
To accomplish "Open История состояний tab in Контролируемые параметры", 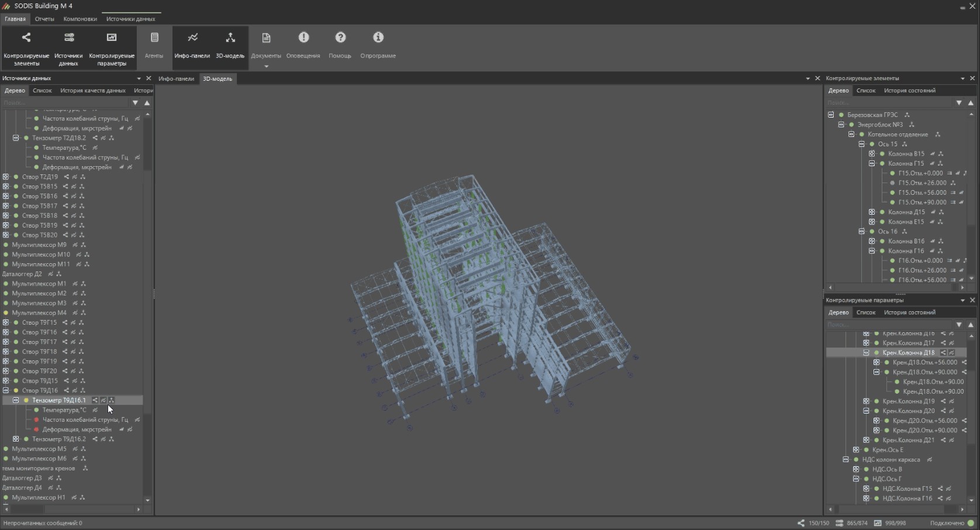I will [x=909, y=312].
